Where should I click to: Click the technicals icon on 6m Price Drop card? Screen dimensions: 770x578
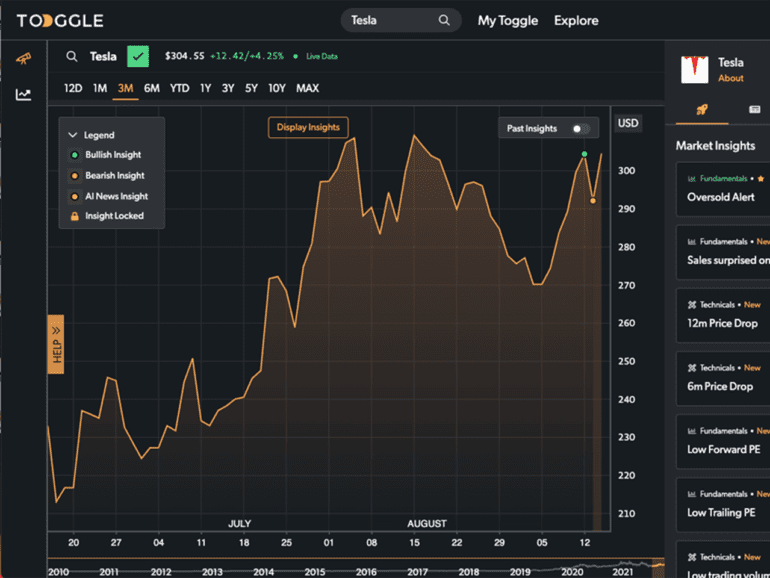(x=692, y=368)
